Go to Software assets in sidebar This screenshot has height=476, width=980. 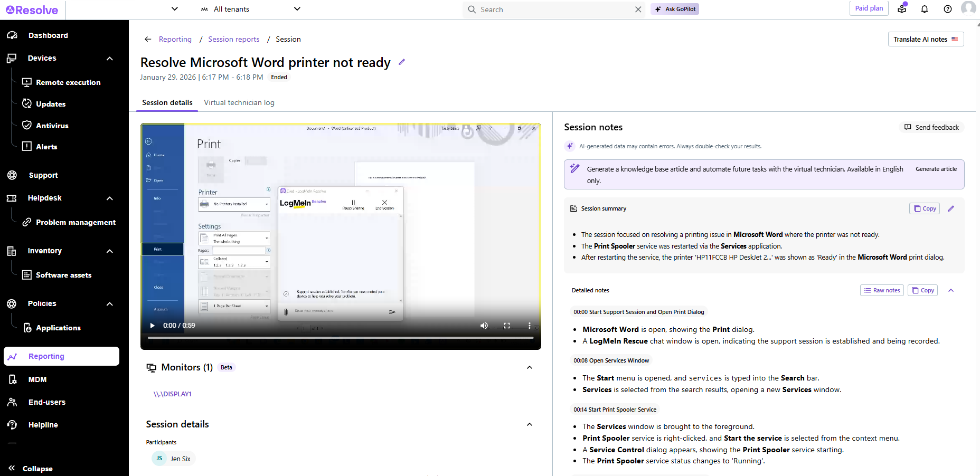[63, 275]
